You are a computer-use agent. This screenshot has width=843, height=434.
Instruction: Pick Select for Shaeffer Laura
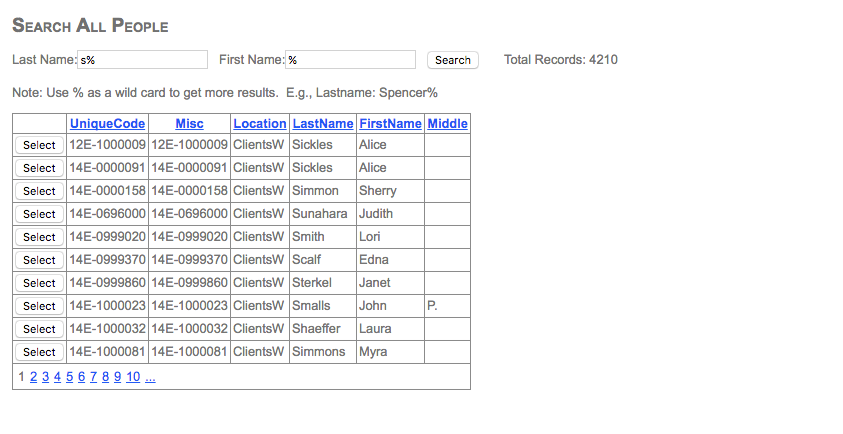click(39, 329)
